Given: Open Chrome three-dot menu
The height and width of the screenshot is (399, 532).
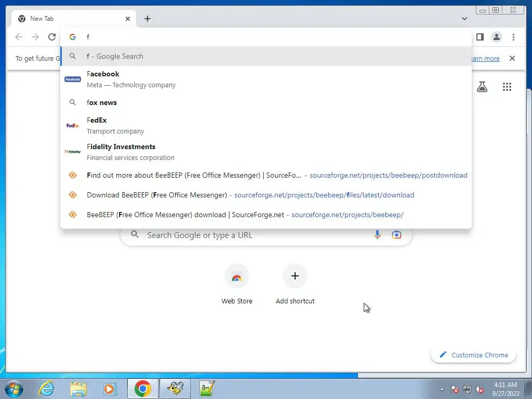Looking at the screenshot, I should pyautogui.click(x=513, y=37).
